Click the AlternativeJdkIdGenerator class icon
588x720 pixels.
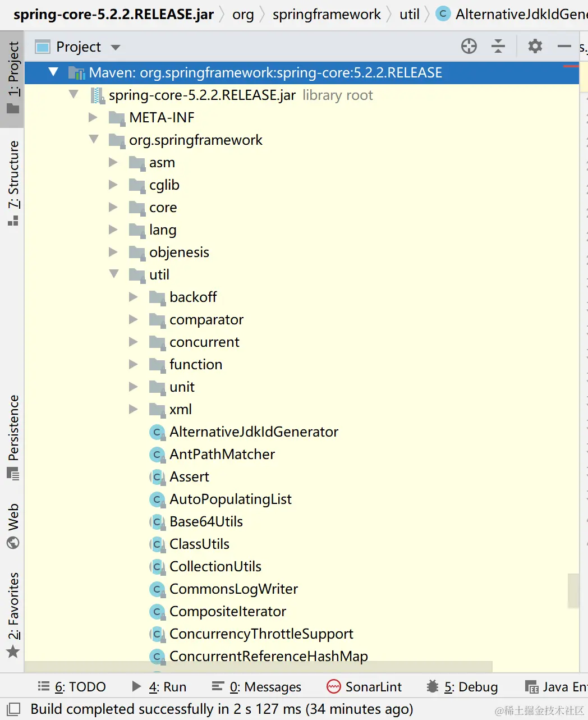point(157,432)
